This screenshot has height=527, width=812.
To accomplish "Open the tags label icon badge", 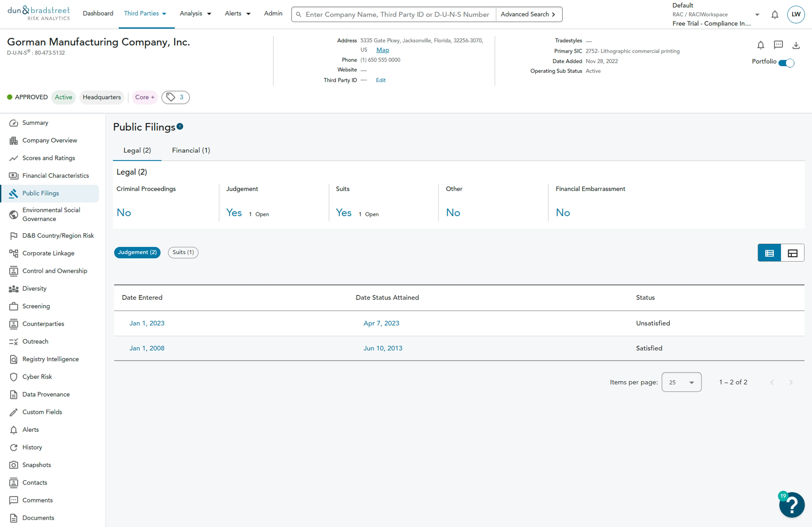I will click(175, 97).
